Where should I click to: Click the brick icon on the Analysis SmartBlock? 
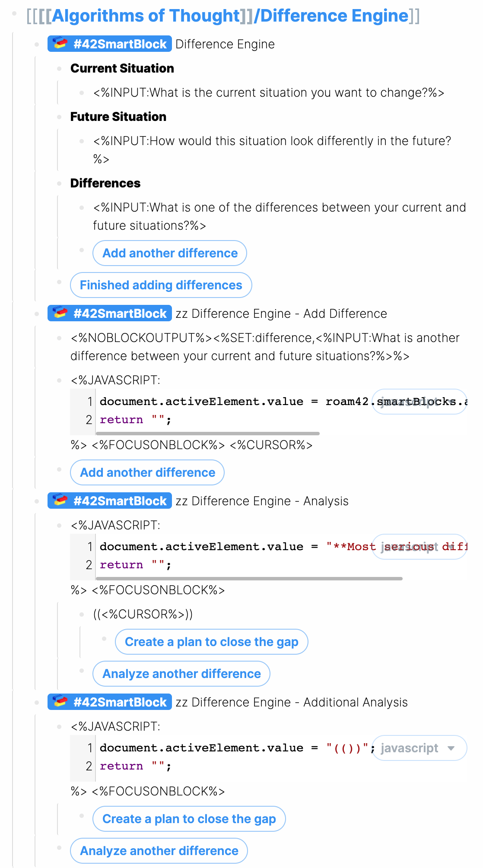click(58, 501)
